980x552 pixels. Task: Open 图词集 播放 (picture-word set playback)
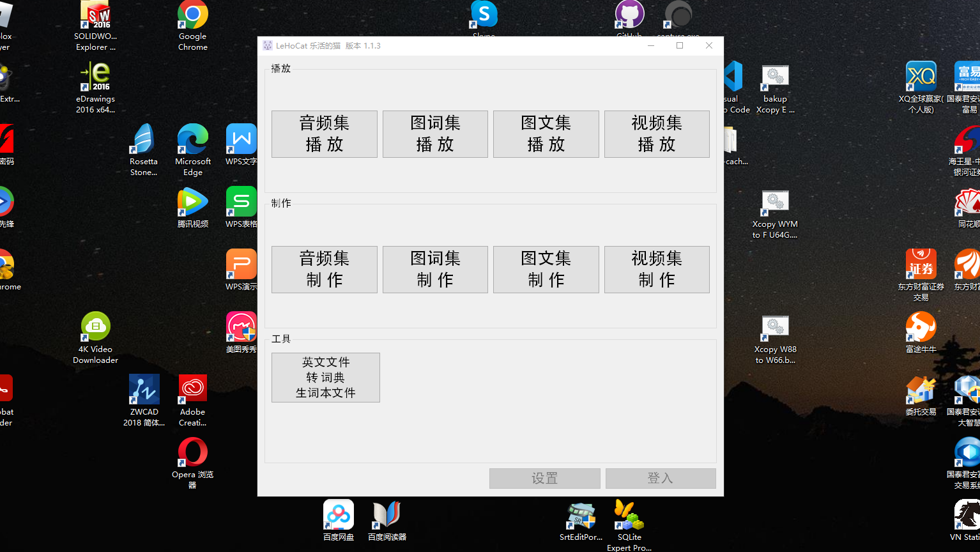coord(435,134)
